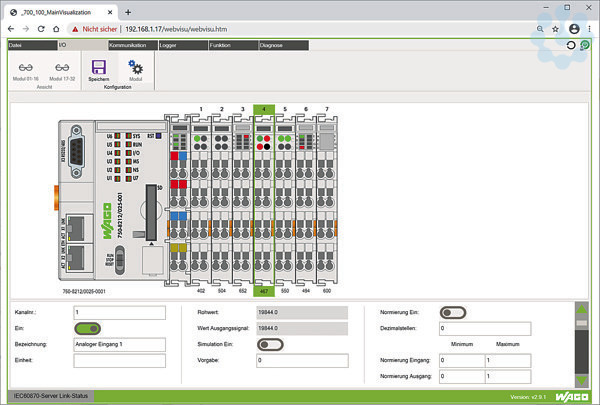Viewport: 600px width, 405px height.
Task: Enable the Normierung Ein toggle
Action: (x=454, y=312)
